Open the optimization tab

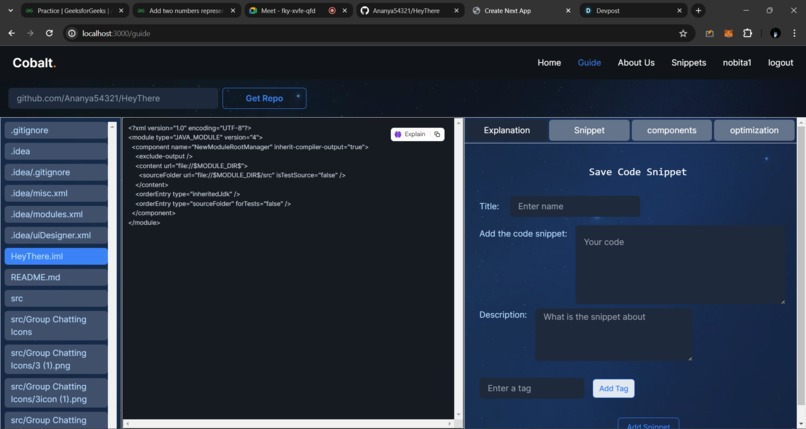click(x=754, y=130)
